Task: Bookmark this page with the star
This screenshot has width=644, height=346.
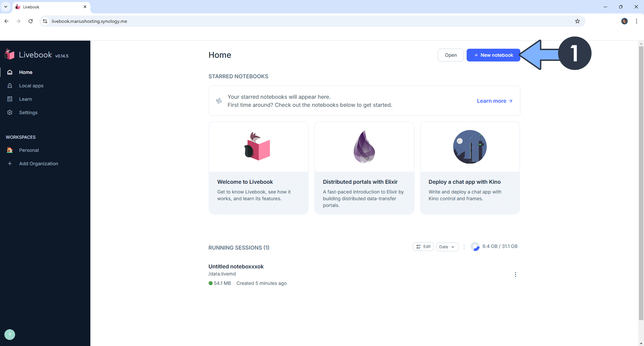Action: pyautogui.click(x=577, y=21)
